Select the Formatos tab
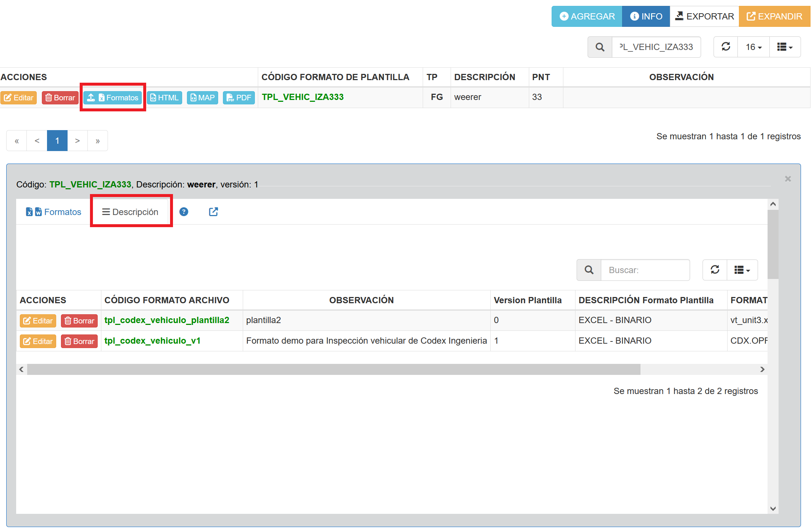Viewport: 812px width, 530px height. [x=54, y=212]
